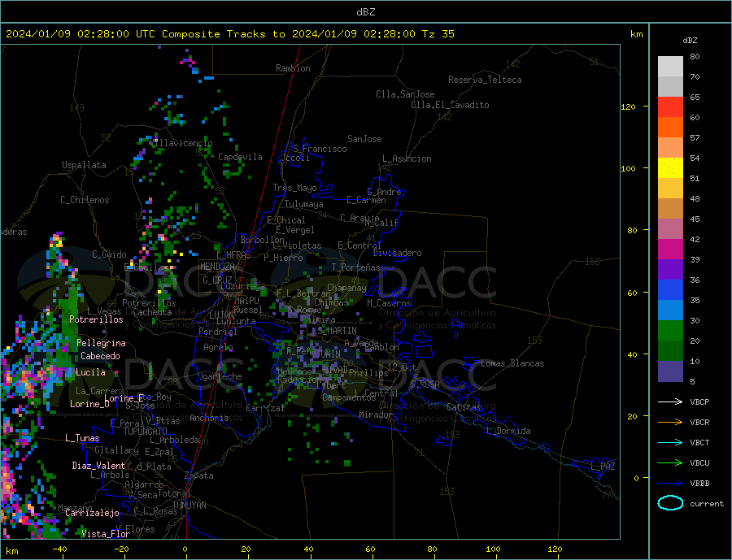Image resolution: width=732 pixels, height=560 pixels.
Task: Click the 'Phillips' label on the map
Action: [x=368, y=373]
